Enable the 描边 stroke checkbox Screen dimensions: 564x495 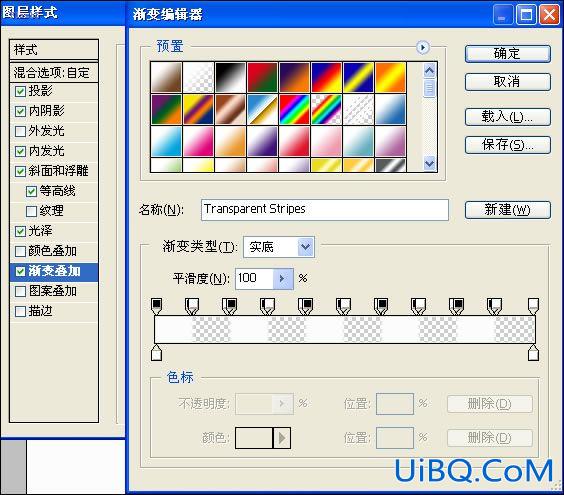(21, 312)
